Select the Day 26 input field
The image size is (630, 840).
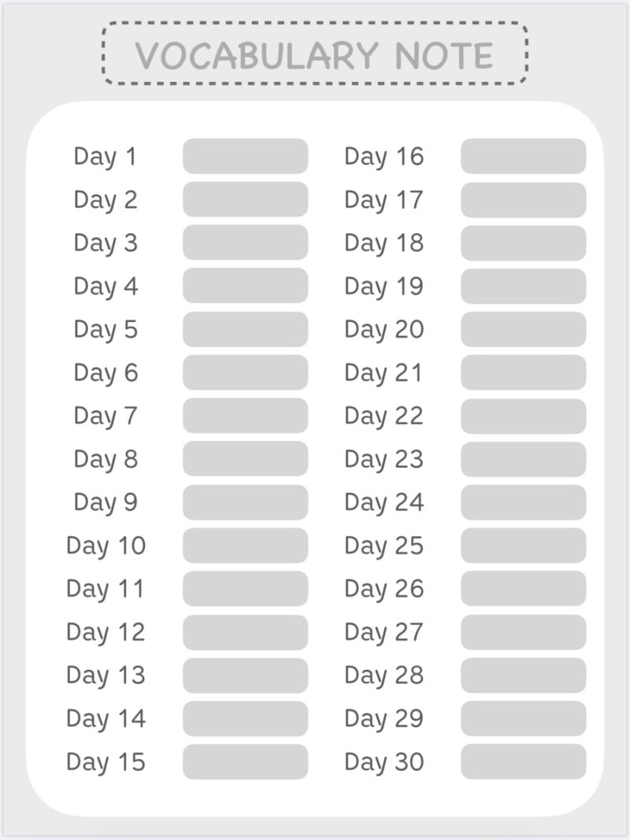click(524, 588)
